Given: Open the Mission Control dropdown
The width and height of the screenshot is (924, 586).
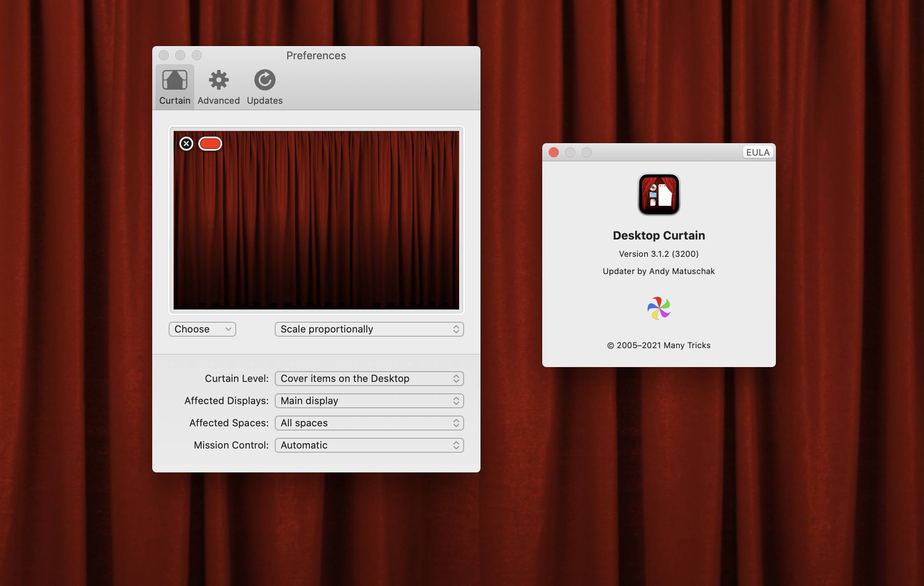Looking at the screenshot, I should [x=369, y=445].
